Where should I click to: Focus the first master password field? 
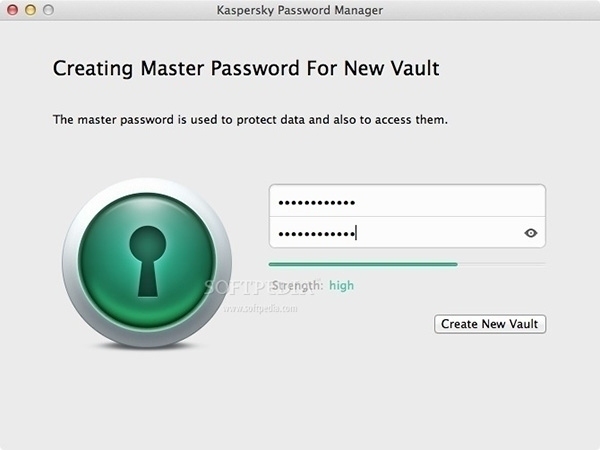[x=407, y=201]
